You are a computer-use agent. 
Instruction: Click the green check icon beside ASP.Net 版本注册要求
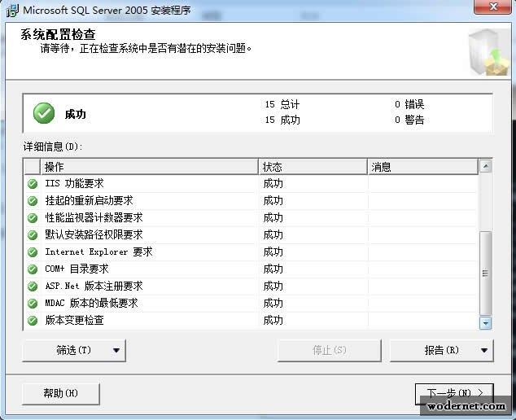coord(33,287)
